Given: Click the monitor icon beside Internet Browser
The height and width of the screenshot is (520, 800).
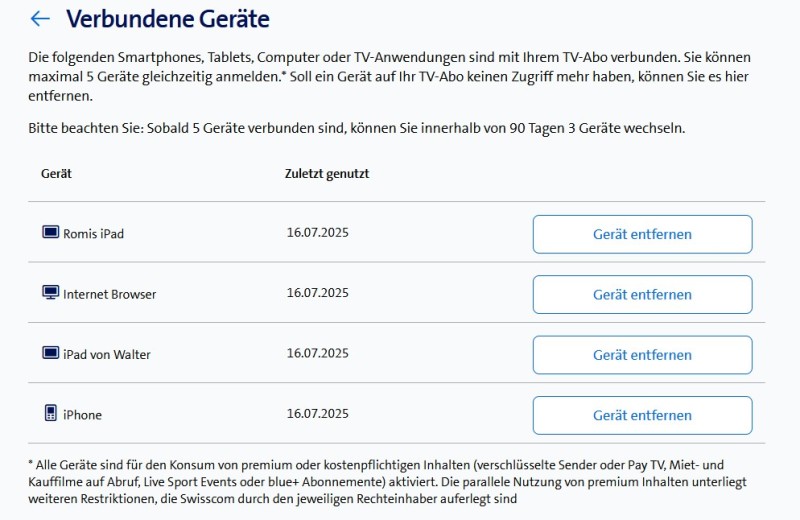Looking at the screenshot, I should (x=50, y=293).
